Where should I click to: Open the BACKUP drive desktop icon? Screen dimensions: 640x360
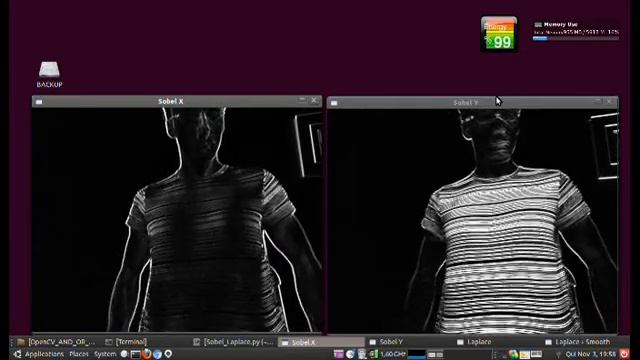click(x=49, y=74)
